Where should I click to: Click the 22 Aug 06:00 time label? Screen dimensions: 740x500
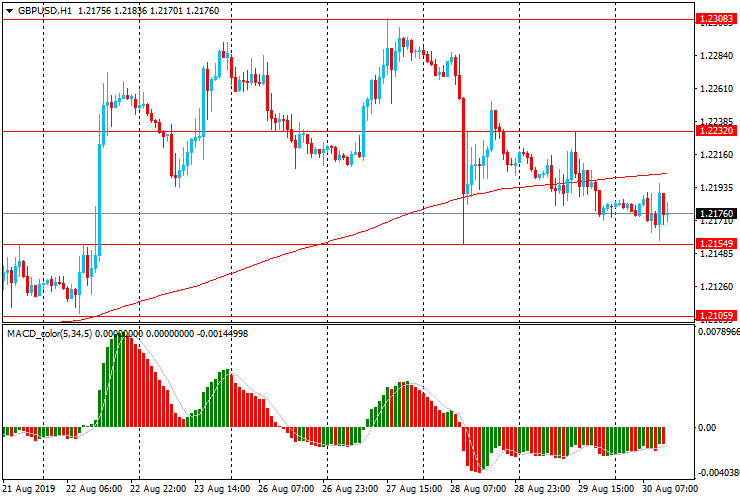click(94, 489)
